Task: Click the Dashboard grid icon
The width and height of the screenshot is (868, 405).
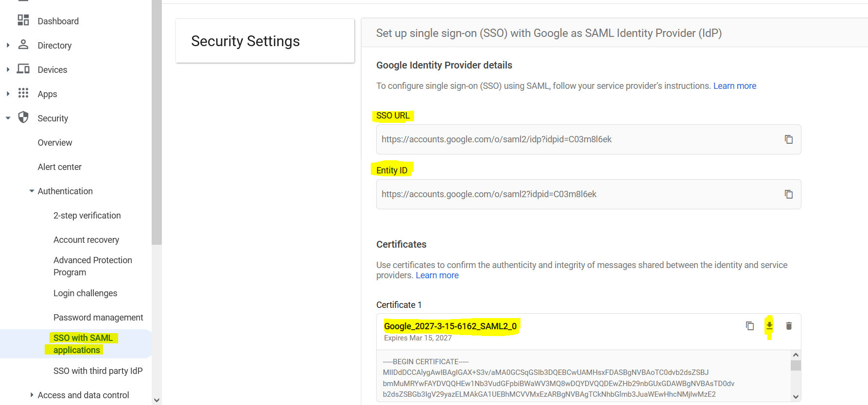Action: click(x=23, y=20)
